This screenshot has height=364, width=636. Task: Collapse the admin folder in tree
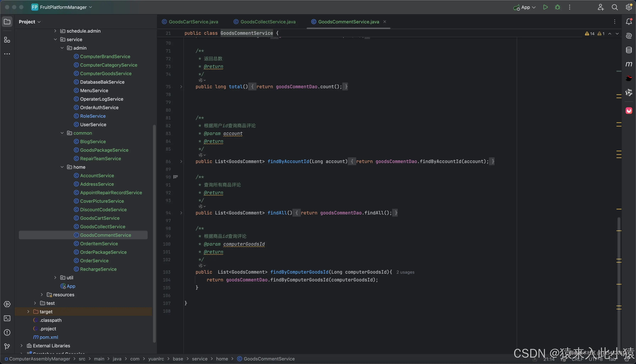click(x=62, y=48)
